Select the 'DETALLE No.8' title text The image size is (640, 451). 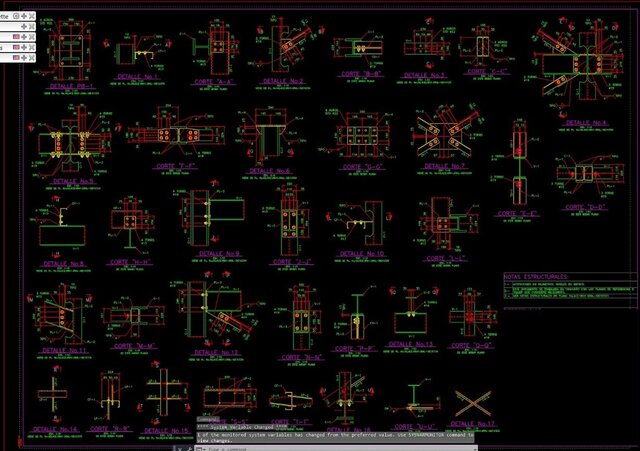coord(63,264)
